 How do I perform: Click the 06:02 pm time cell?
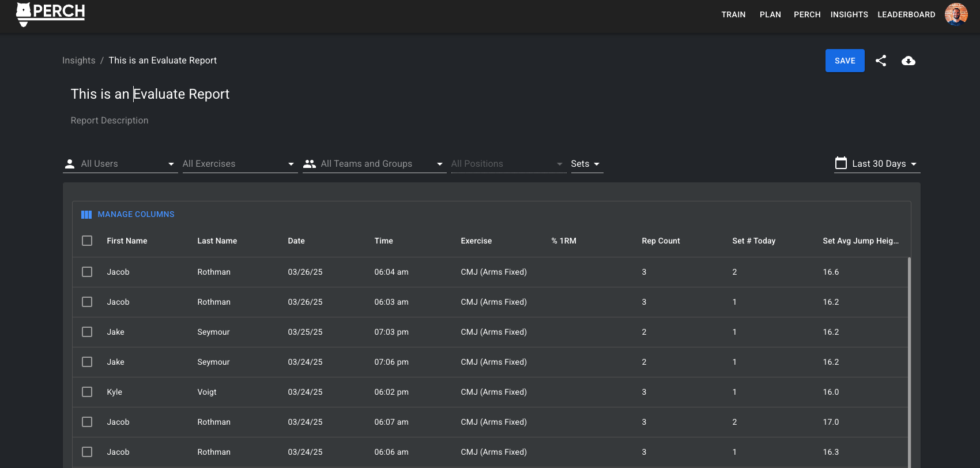click(x=391, y=392)
